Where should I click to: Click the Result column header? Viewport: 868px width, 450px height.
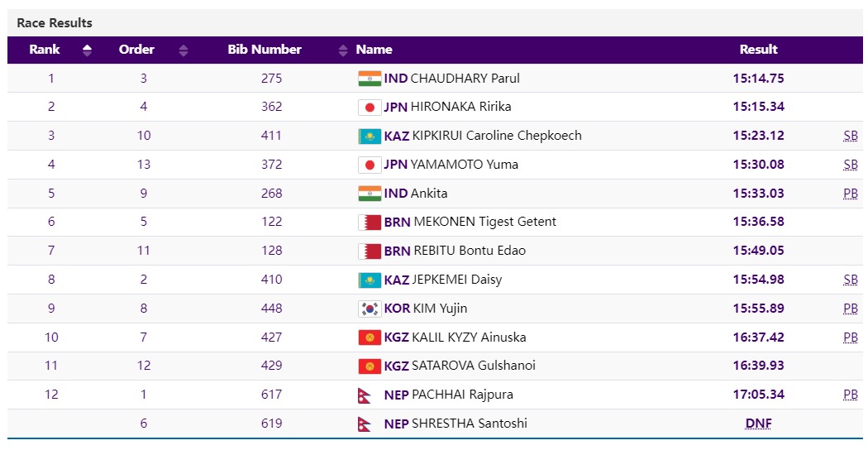[758, 50]
